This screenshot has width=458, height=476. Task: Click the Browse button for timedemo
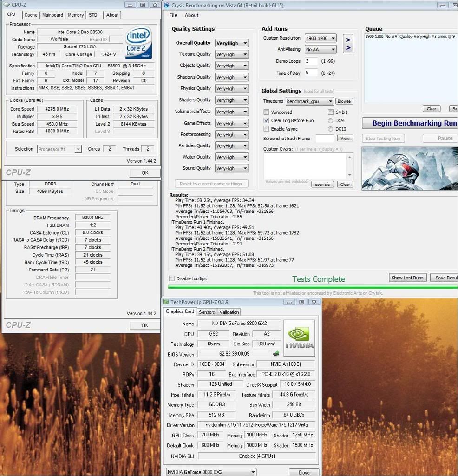pos(344,101)
